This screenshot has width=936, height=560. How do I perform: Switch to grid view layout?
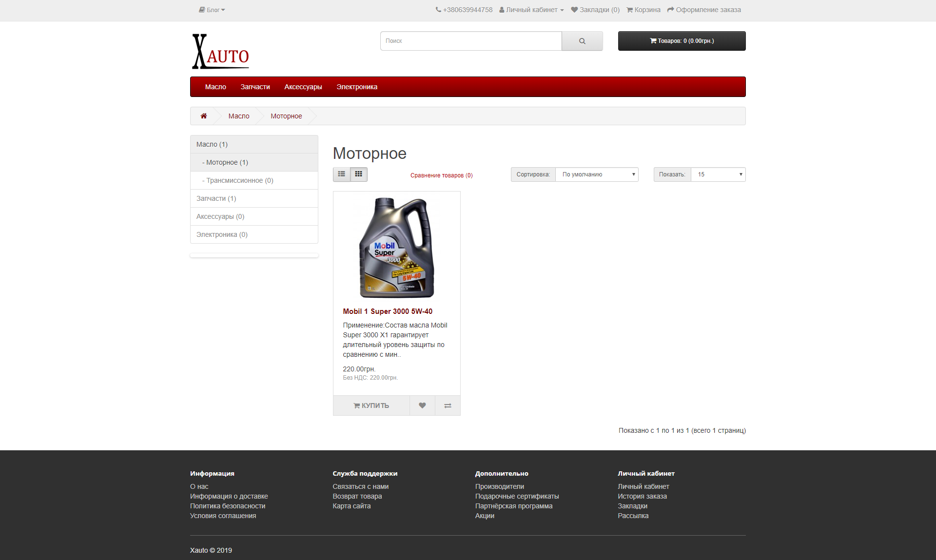pos(359,174)
